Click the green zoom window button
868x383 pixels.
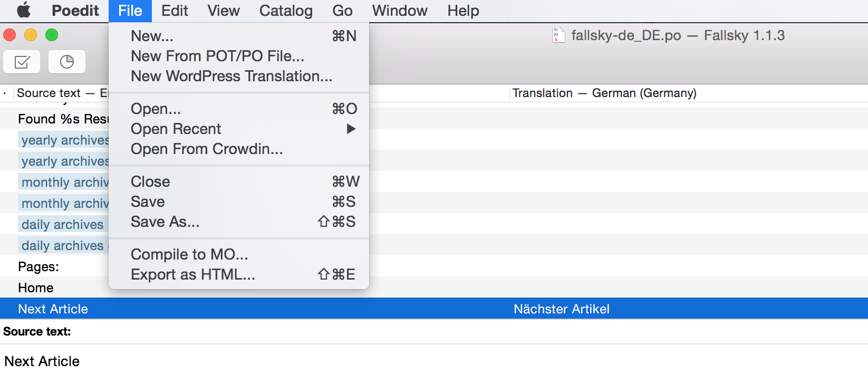[x=52, y=35]
